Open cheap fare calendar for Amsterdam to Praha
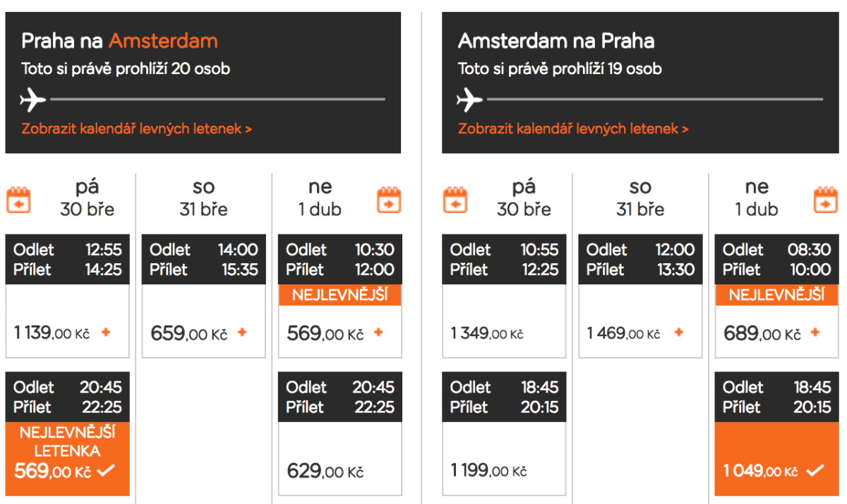This screenshot has width=847, height=504. click(573, 128)
